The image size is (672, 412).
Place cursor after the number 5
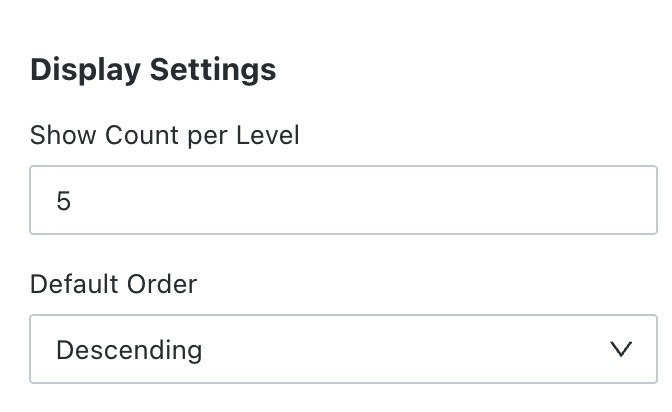coord(72,201)
